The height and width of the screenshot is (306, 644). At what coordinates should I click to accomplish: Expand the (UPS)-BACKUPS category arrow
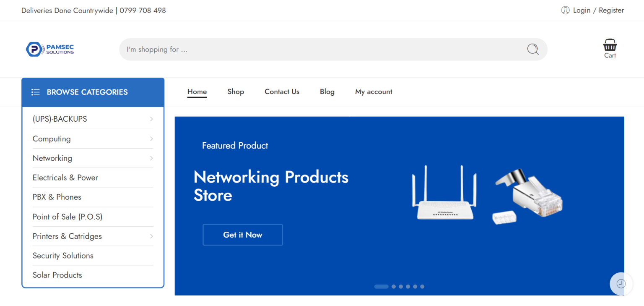[151, 119]
